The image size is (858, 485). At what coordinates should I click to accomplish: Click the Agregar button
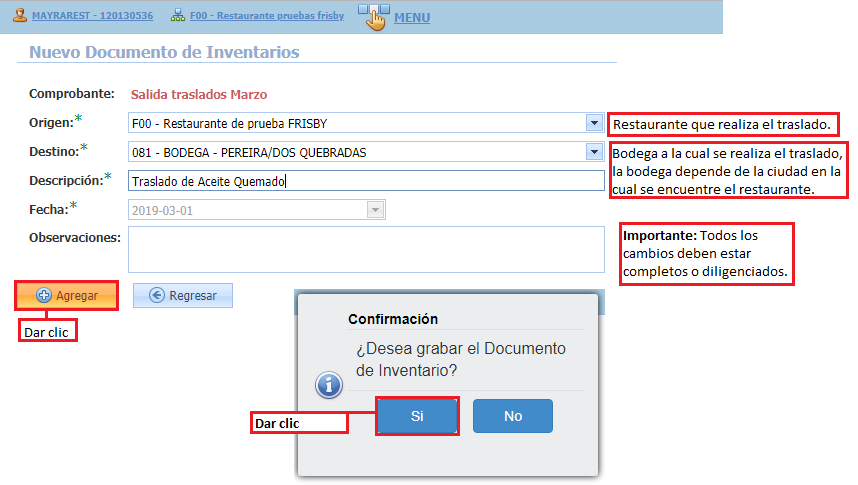(x=67, y=296)
